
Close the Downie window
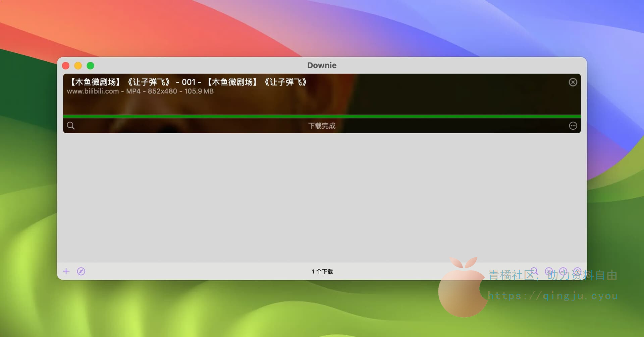(x=66, y=66)
